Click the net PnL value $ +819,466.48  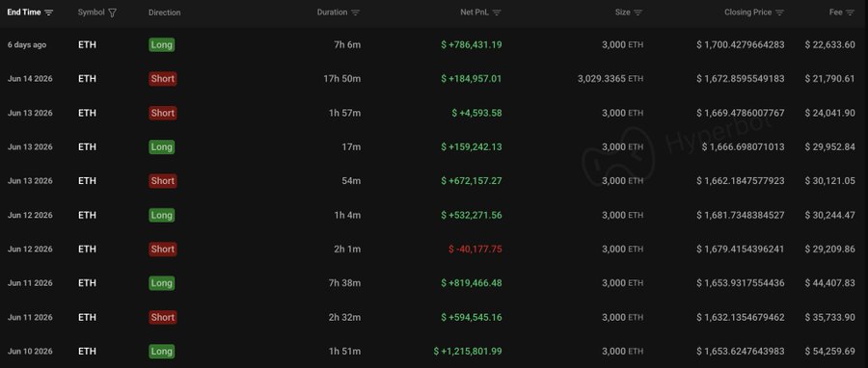tap(472, 283)
